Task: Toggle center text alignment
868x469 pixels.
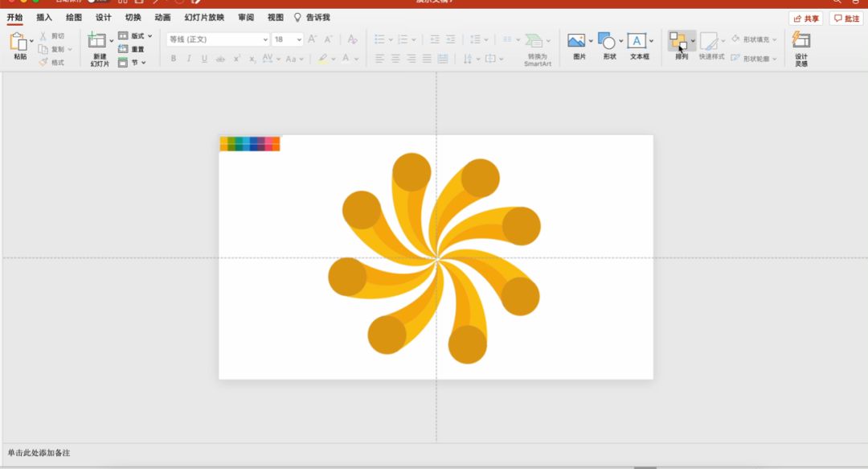Action: click(x=395, y=58)
